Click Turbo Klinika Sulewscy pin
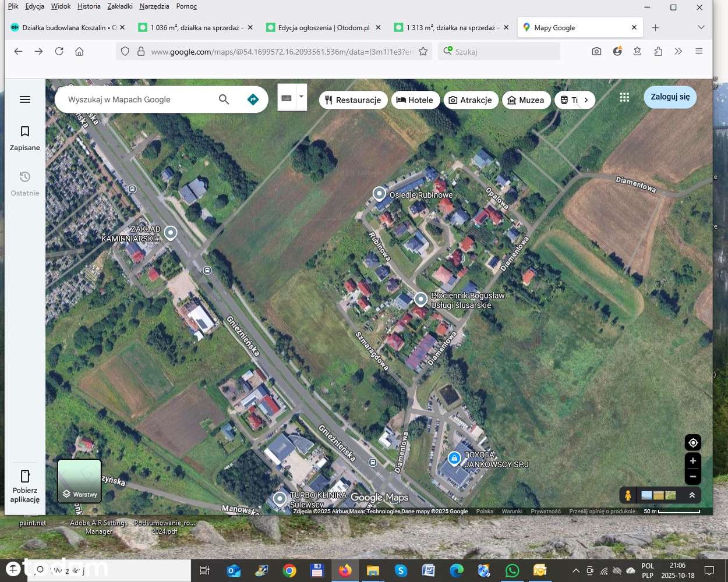This screenshot has width=728, height=582. (x=280, y=499)
